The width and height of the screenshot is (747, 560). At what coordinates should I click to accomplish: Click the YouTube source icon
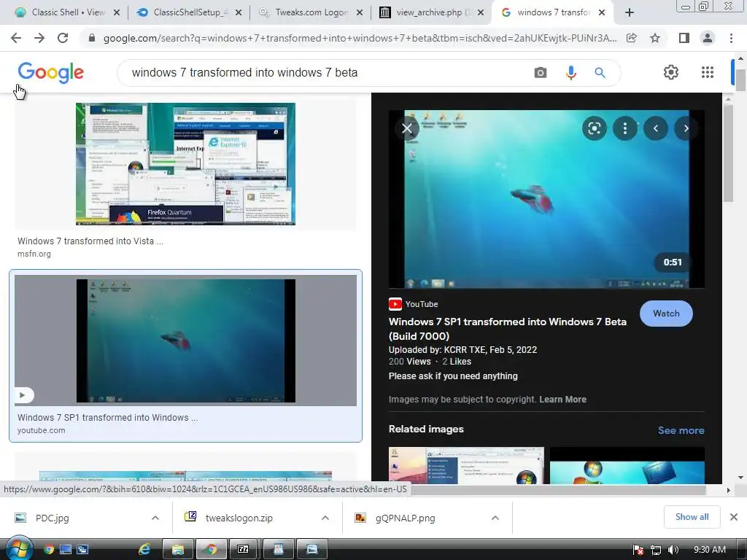395,304
